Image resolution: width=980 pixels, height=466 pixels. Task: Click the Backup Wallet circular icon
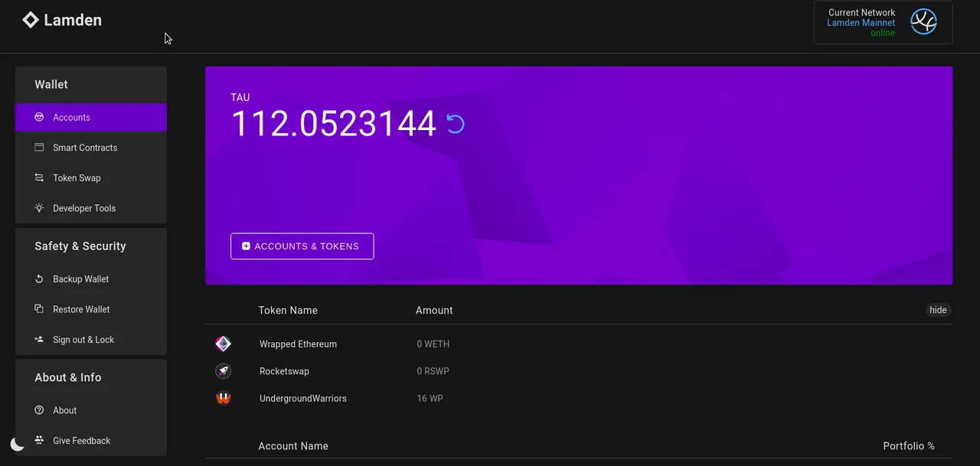point(39,279)
